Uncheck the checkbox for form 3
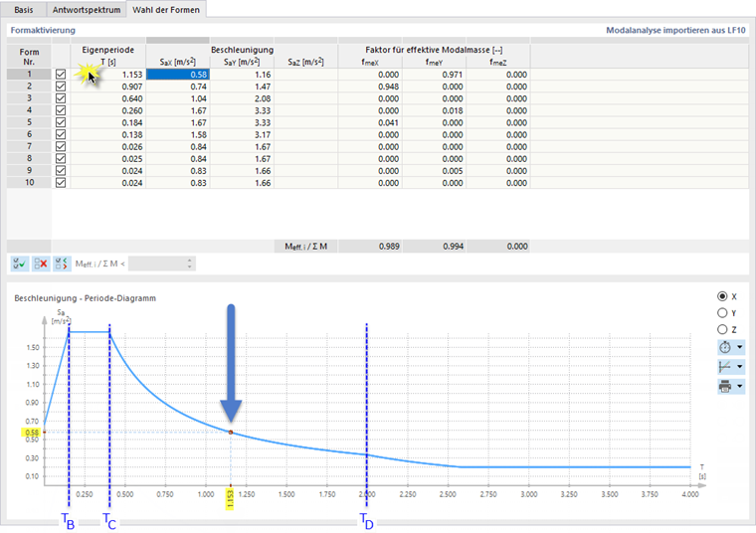The height and width of the screenshot is (533, 756). [61, 98]
